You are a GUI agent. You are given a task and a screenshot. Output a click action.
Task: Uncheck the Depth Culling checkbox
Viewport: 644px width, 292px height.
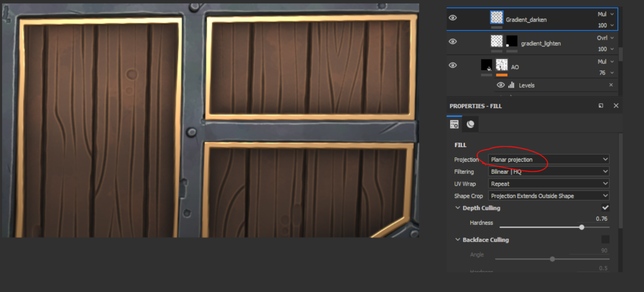(605, 208)
